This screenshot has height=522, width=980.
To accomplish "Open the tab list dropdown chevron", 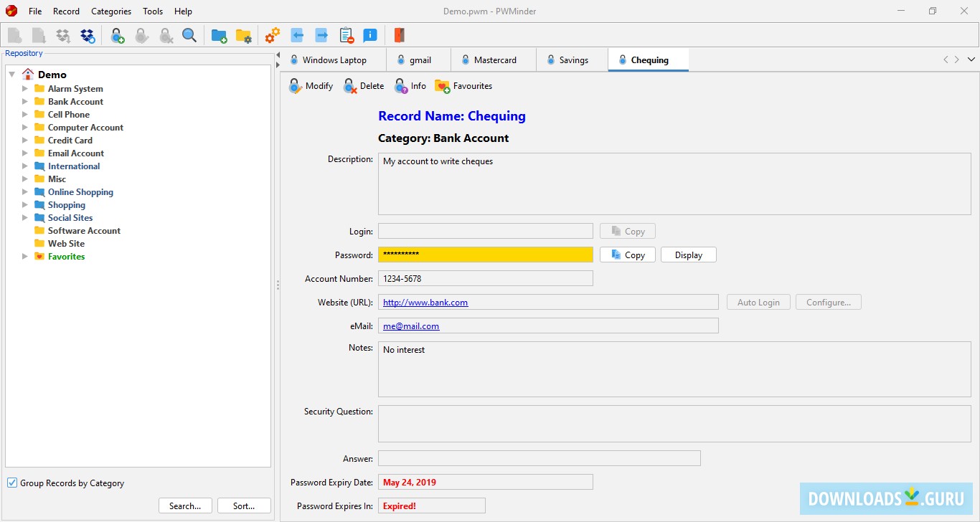I will click(x=972, y=60).
